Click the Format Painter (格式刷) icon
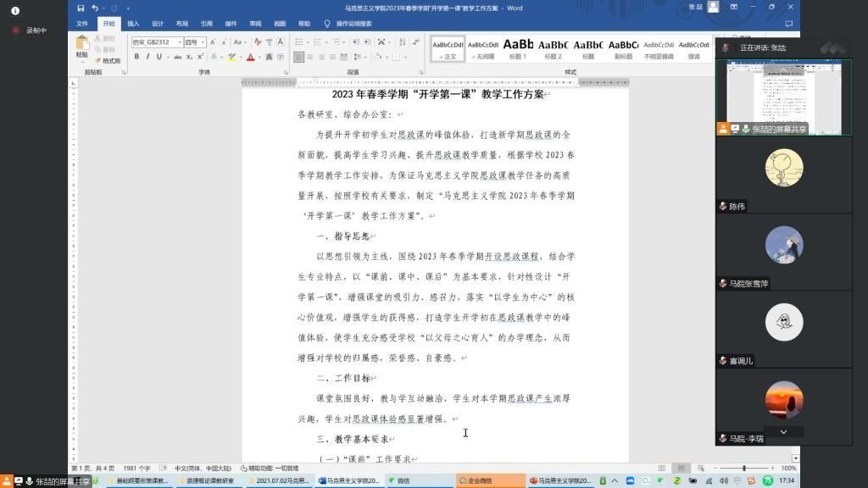 [108, 60]
